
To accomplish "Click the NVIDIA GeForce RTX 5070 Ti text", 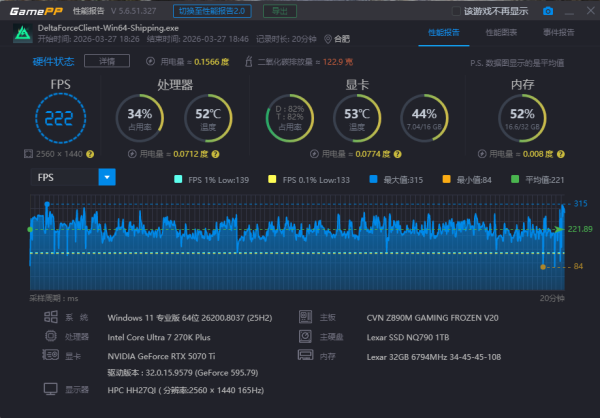I will [x=161, y=356].
